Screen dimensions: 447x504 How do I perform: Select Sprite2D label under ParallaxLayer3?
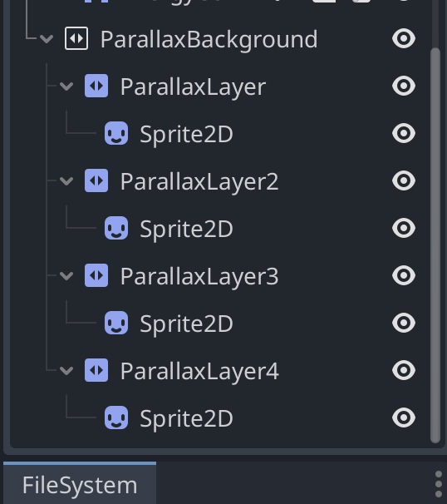click(x=187, y=324)
